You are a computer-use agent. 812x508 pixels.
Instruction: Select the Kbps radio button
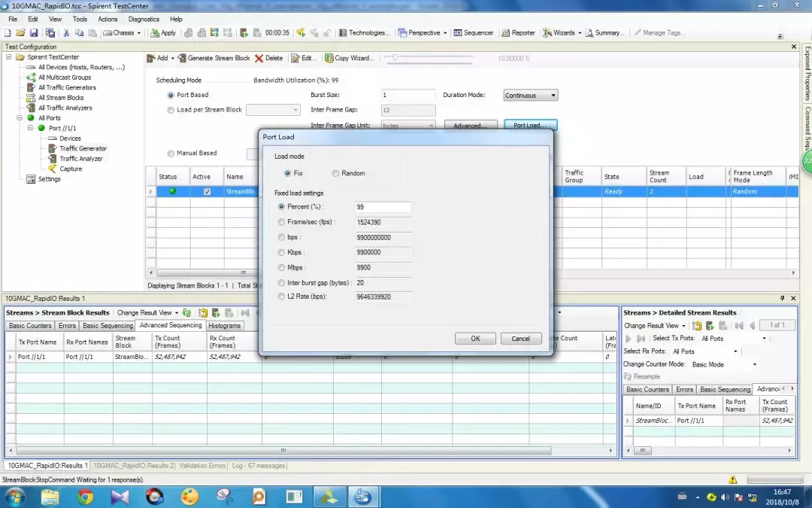281,252
